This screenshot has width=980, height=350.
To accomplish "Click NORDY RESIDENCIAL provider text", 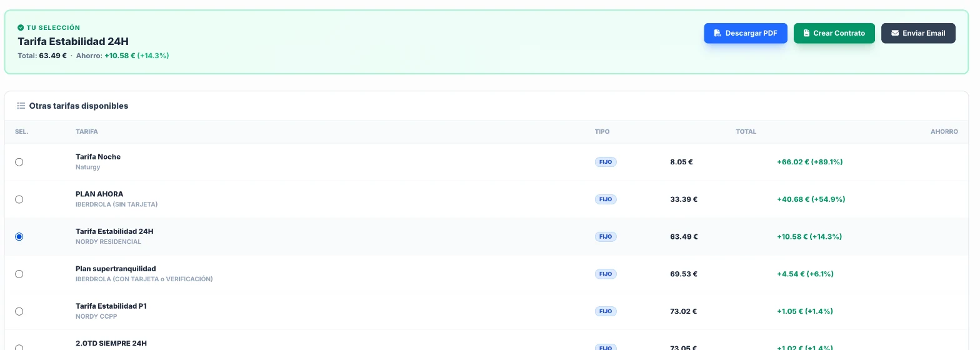I will [109, 242].
